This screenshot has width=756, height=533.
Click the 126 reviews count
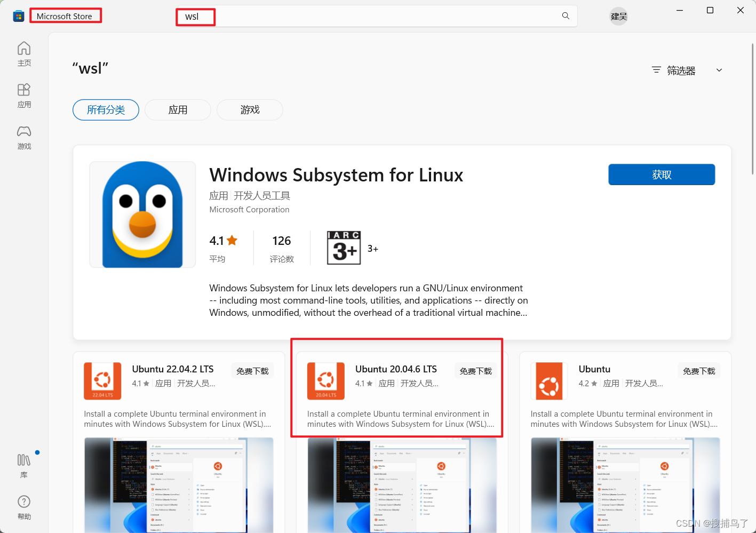(282, 241)
